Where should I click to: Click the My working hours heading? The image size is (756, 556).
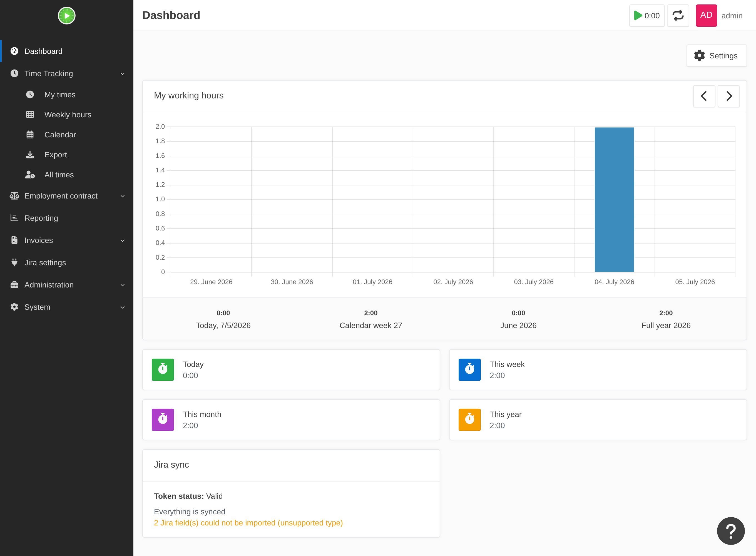[188, 95]
